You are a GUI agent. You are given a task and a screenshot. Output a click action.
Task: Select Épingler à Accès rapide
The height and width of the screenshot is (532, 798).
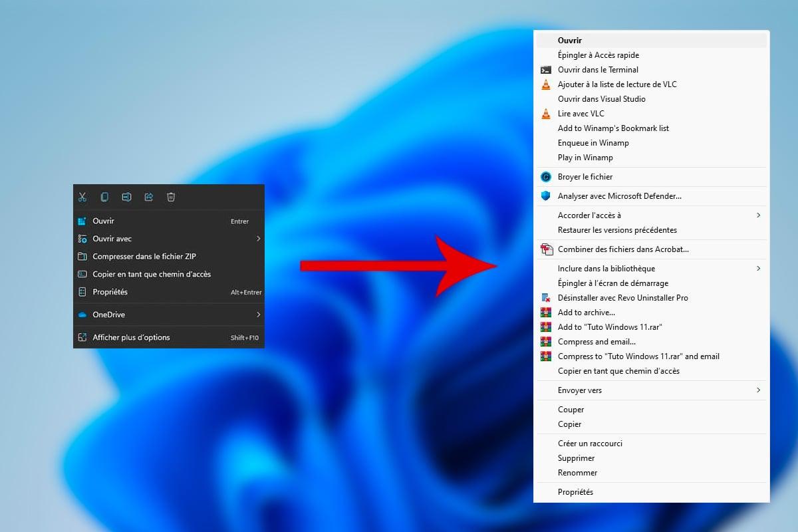click(598, 55)
